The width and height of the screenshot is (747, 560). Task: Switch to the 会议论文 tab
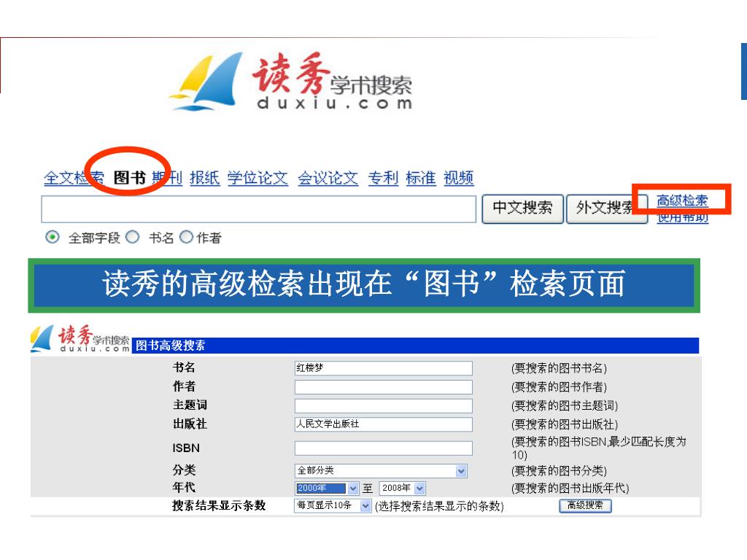(x=328, y=178)
